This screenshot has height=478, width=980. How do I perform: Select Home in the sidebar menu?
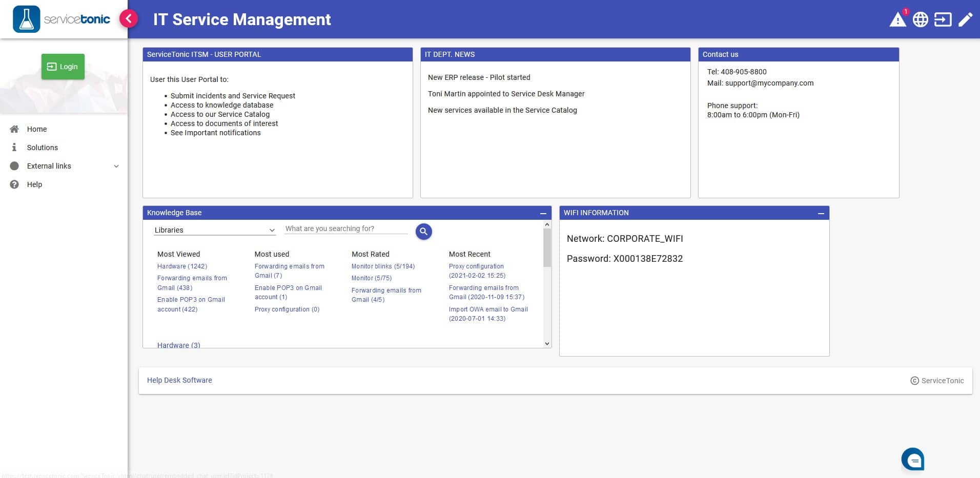[x=36, y=129]
